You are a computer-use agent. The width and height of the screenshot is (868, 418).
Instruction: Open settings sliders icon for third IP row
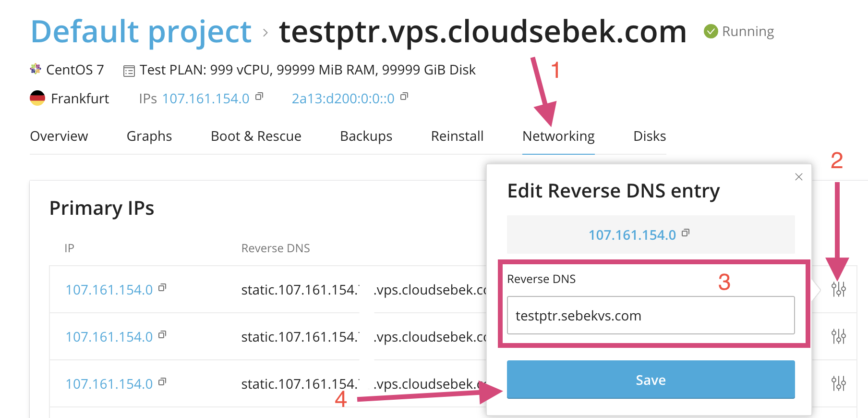[x=839, y=383]
